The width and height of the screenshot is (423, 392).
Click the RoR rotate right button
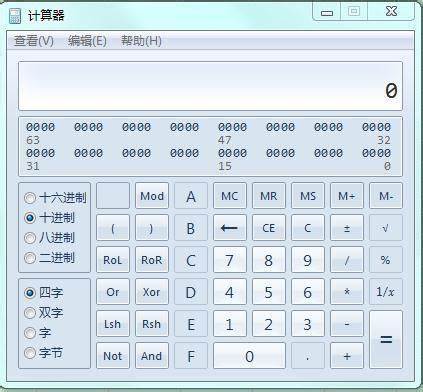[152, 260]
